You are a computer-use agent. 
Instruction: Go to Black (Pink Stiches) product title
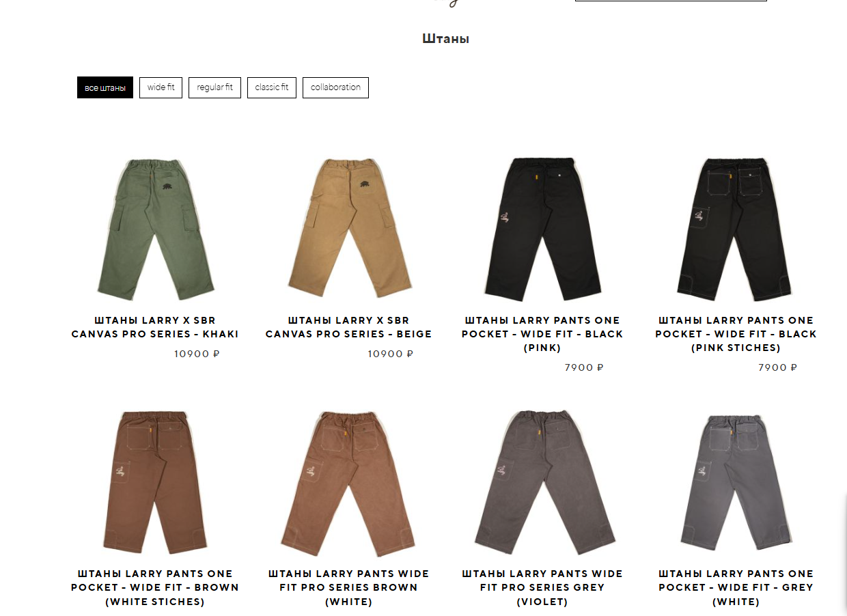(x=736, y=334)
